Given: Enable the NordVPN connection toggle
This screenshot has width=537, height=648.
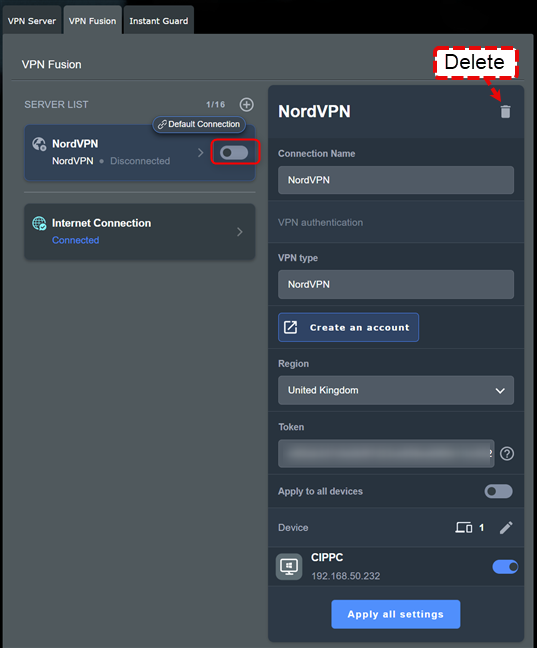Looking at the screenshot, I should click(x=234, y=152).
